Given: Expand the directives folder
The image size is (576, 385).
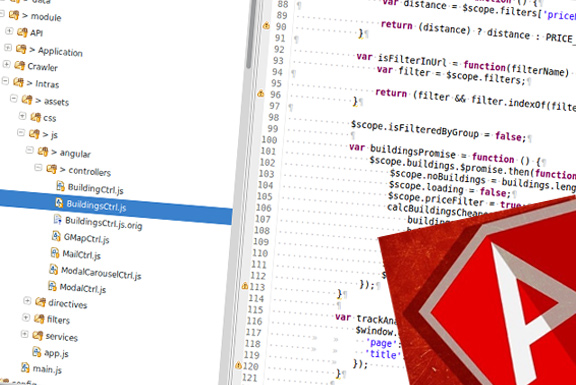Looking at the screenshot, I should coord(27,301).
